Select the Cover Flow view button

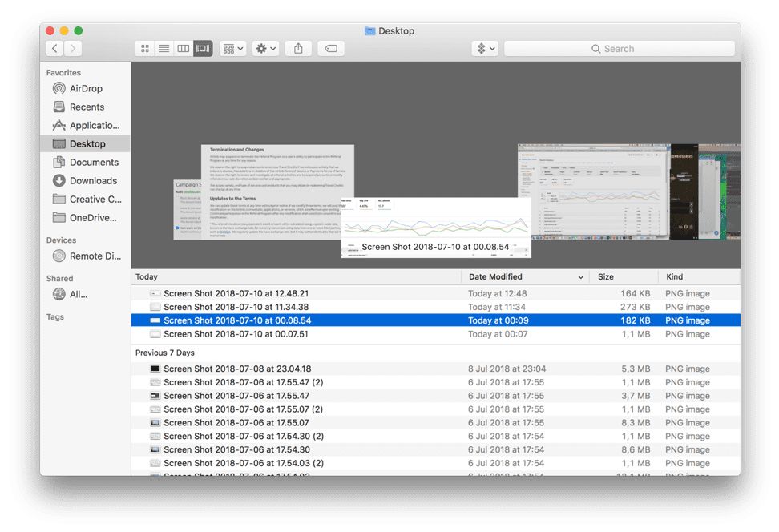coord(203,49)
